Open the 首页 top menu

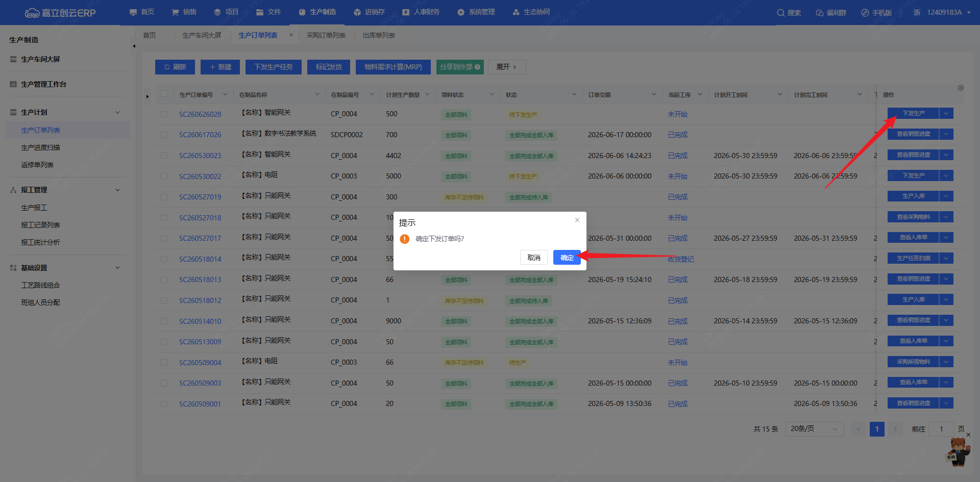(142, 12)
